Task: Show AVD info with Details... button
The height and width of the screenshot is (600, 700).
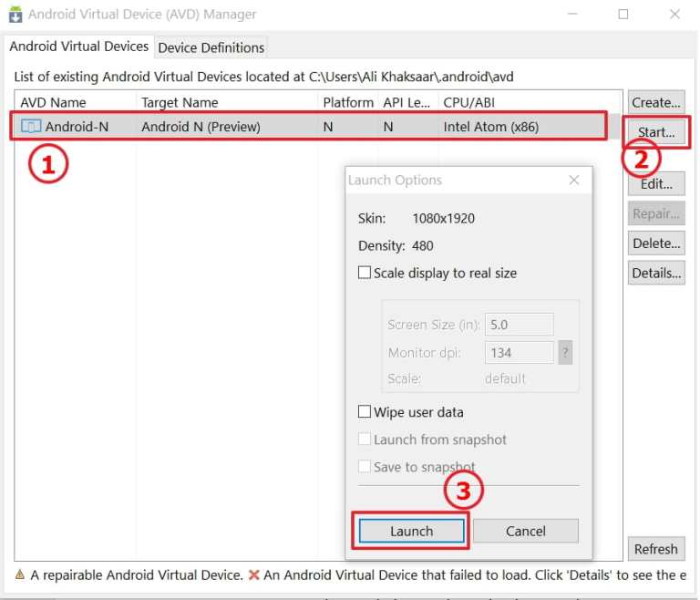Action: click(x=656, y=273)
